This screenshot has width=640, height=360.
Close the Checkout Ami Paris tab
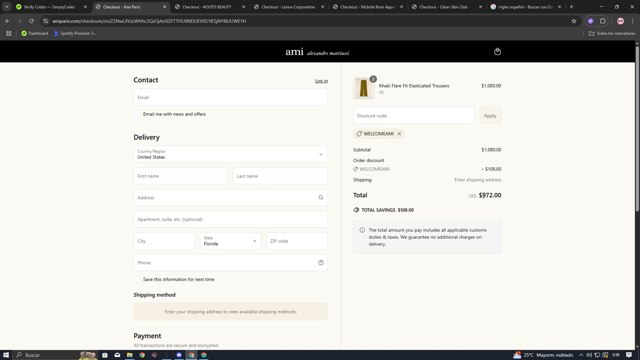(x=164, y=7)
